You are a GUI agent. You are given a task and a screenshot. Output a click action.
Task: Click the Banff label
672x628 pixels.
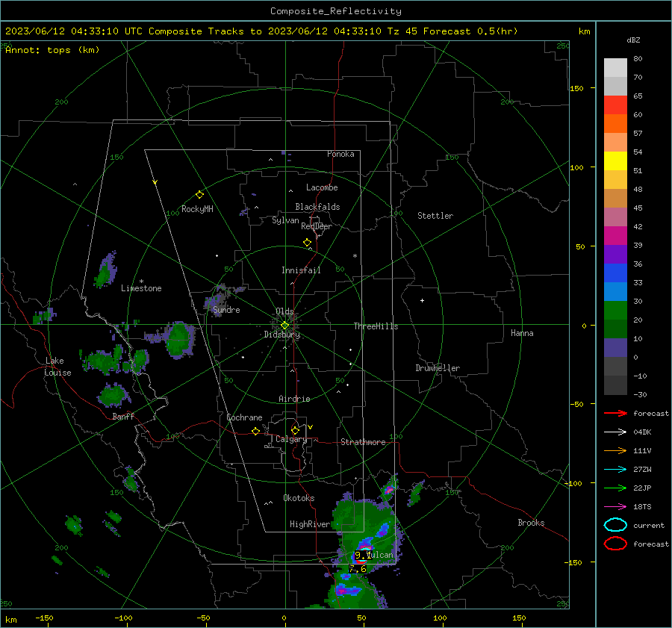tap(123, 416)
